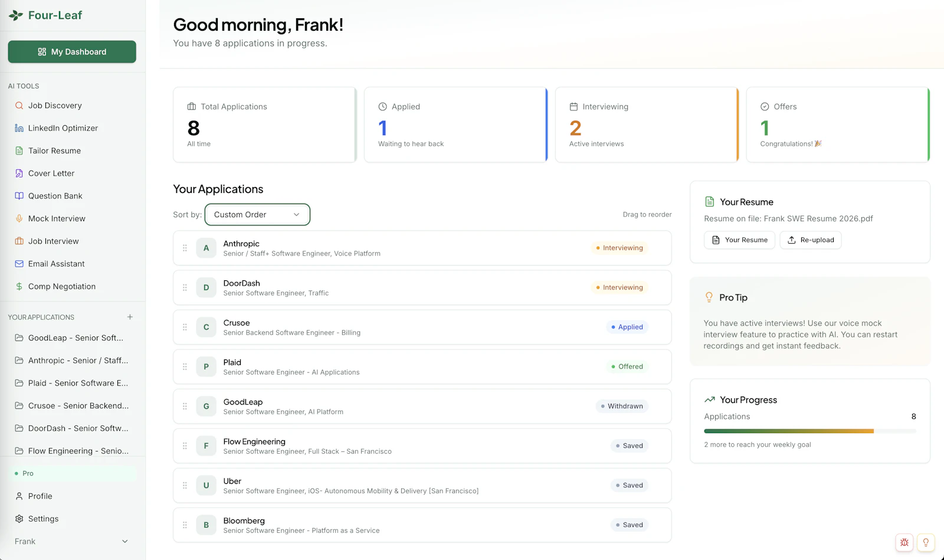Click the Anthropic letter A avatar

click(206, 248)
